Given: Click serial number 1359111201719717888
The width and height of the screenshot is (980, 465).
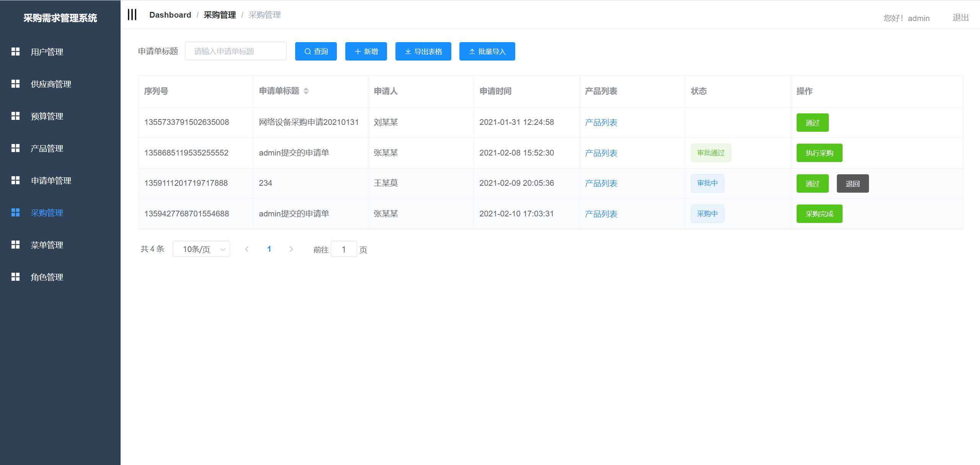Looking at the screenshot, I should tap(186, 183).
